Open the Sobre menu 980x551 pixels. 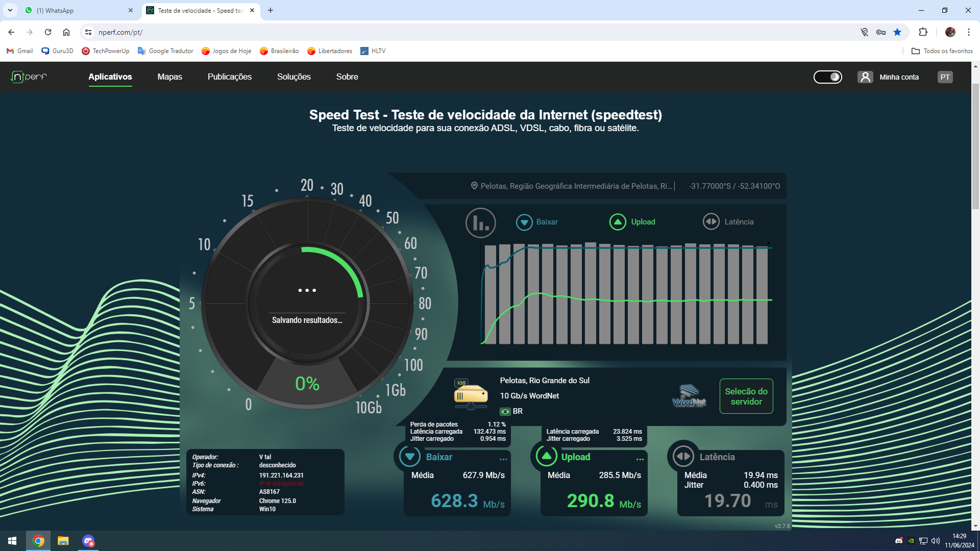347,77
